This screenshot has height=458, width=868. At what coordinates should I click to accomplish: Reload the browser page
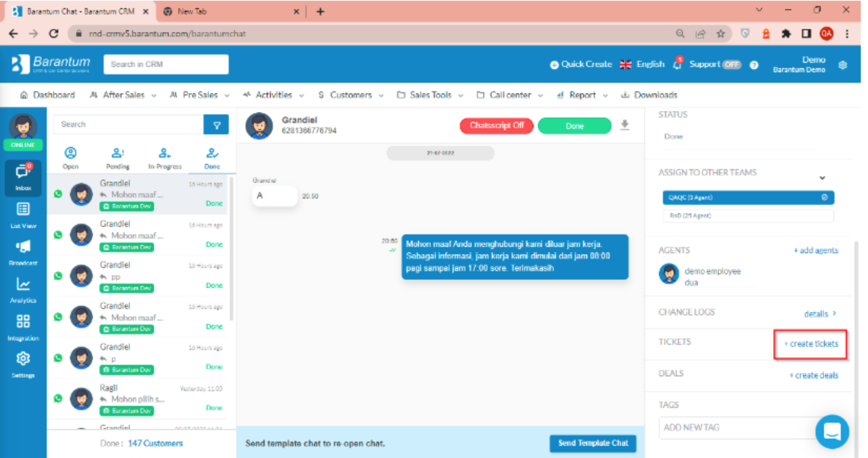(54, 34)
